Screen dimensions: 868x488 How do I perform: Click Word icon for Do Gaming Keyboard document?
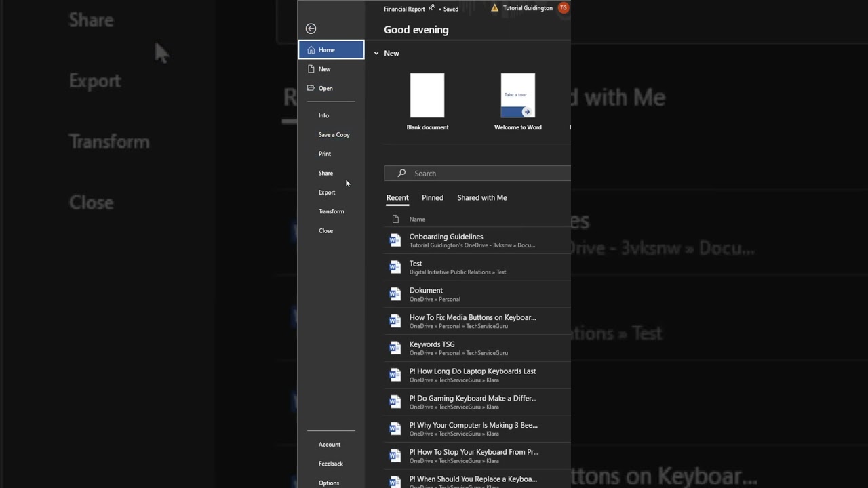(x=395, y=402)
